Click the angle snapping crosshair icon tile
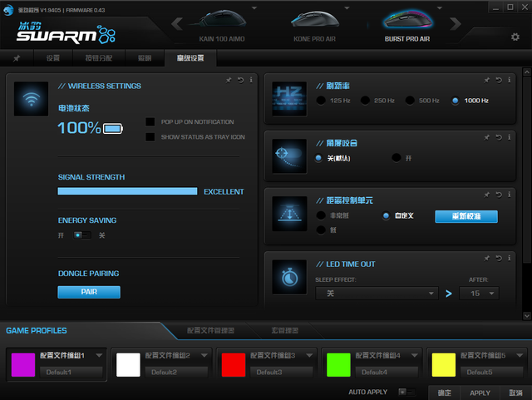The height and width of the screenshot is (400, 532). tap(289, 156)
